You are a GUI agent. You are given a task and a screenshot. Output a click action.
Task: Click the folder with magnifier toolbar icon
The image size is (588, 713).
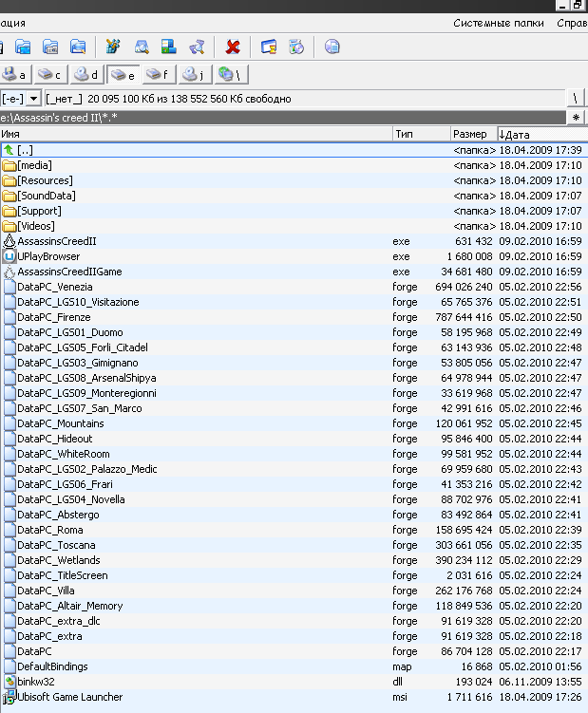pos(78,47)
